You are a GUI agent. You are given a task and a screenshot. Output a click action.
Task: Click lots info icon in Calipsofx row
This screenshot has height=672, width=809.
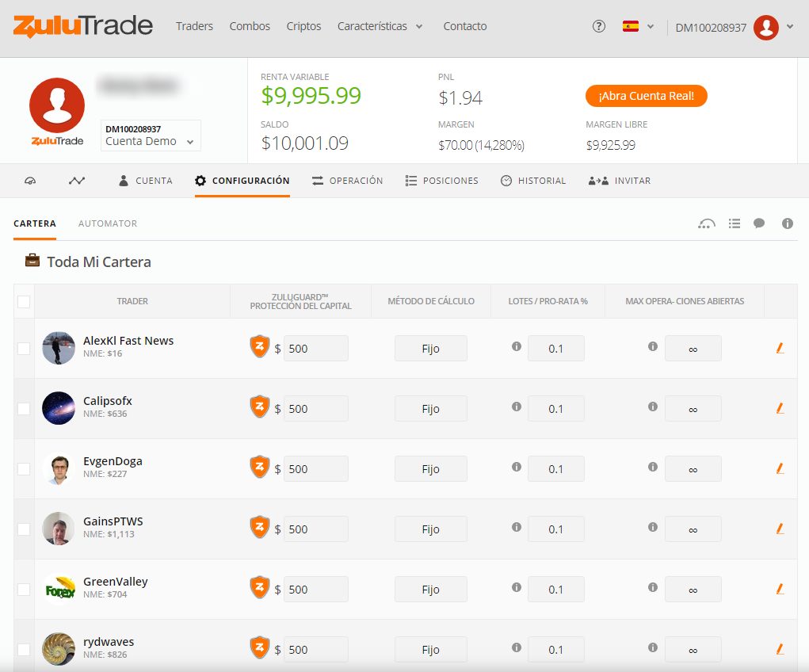517,407
